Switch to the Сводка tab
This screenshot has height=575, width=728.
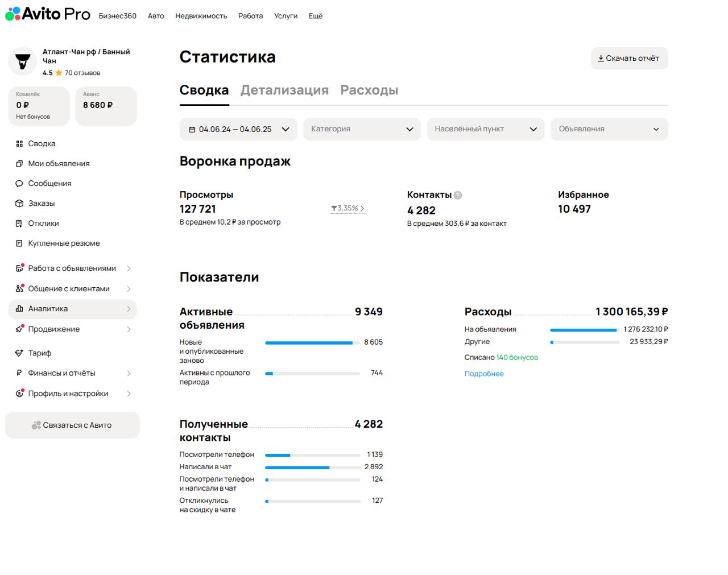(204, 90)
